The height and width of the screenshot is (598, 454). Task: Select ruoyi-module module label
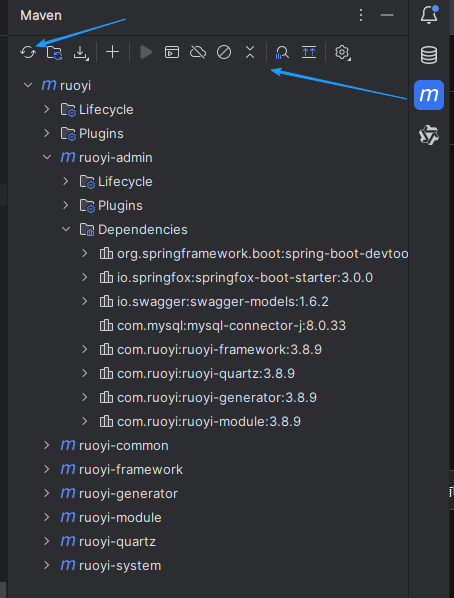point(120,518)
